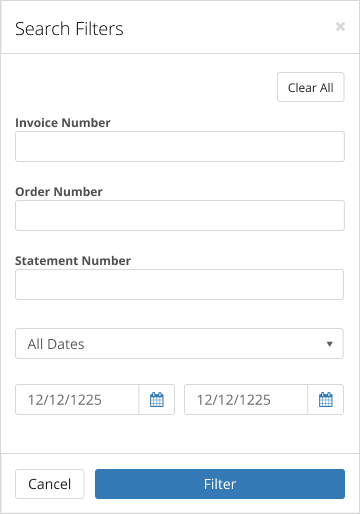Focus the Invoice Number text field
The height and width of the screenshot is (514, 360).
(x=180, y=147)
